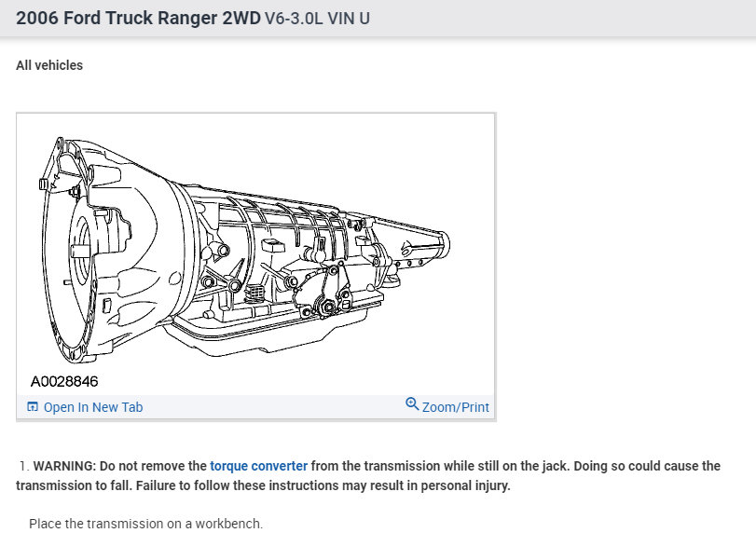
Task: Open the diagram via Open In New Tab link
Action: 93,407
